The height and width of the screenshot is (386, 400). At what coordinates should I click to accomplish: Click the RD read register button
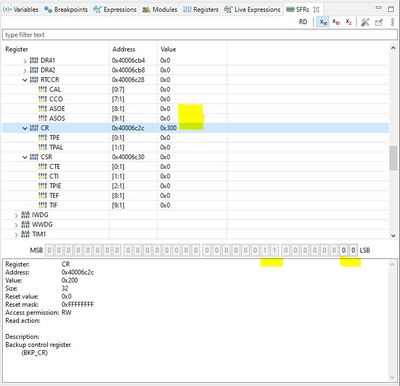pyautogui.click(x=303, y=22)
